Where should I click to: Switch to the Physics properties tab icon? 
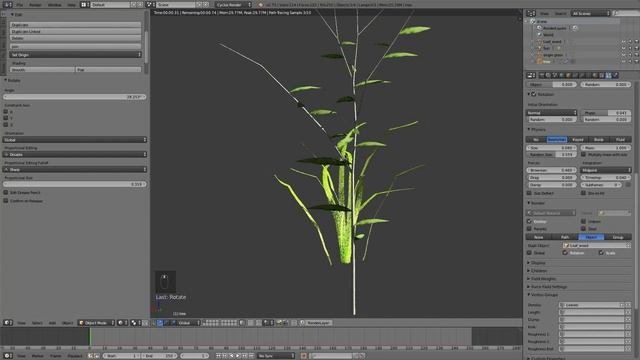coord(615,75)
